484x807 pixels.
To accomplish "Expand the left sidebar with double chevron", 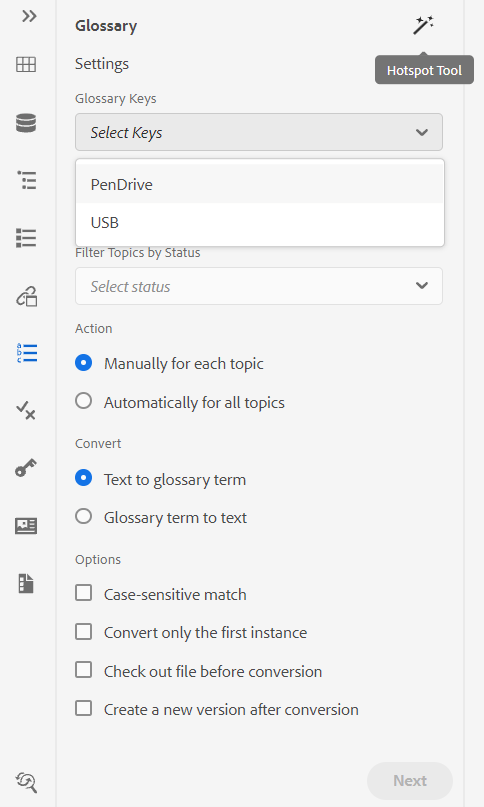I will pyautogui.click(x=29, y=16).
